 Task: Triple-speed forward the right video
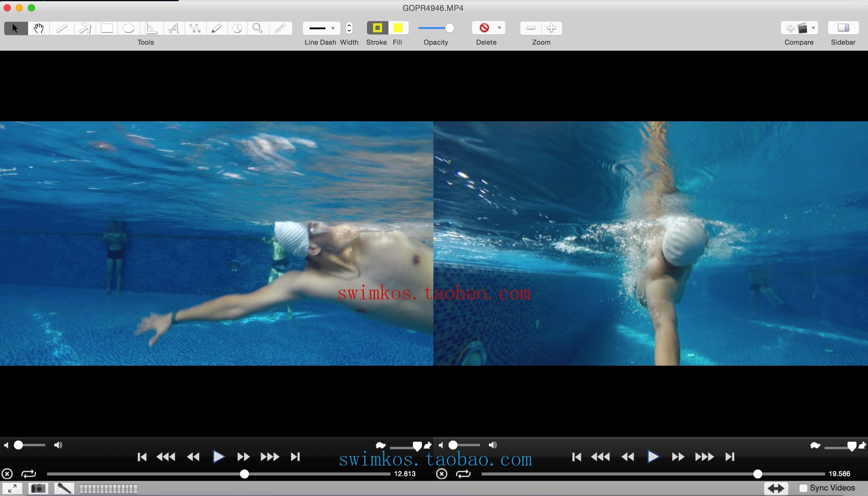704,457
